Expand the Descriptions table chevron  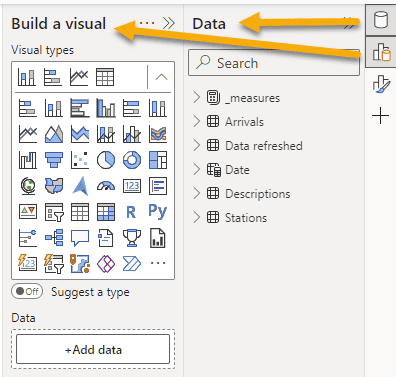coord(197,193)
